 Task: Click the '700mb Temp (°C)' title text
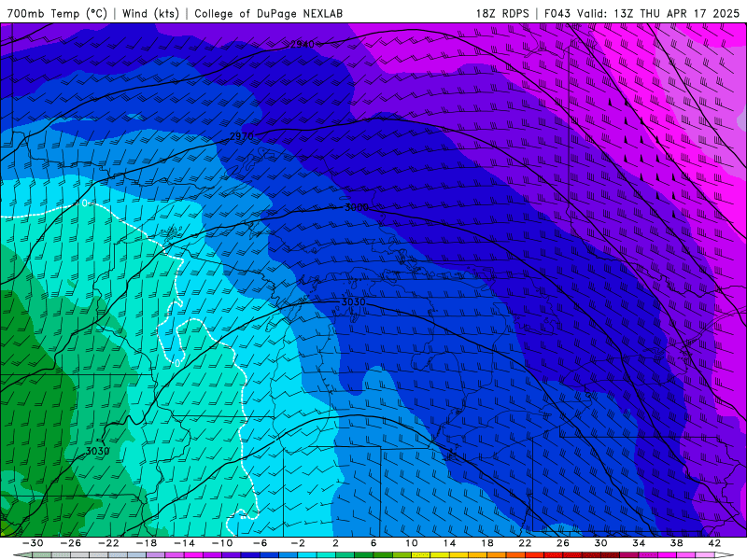click(57, 13)
